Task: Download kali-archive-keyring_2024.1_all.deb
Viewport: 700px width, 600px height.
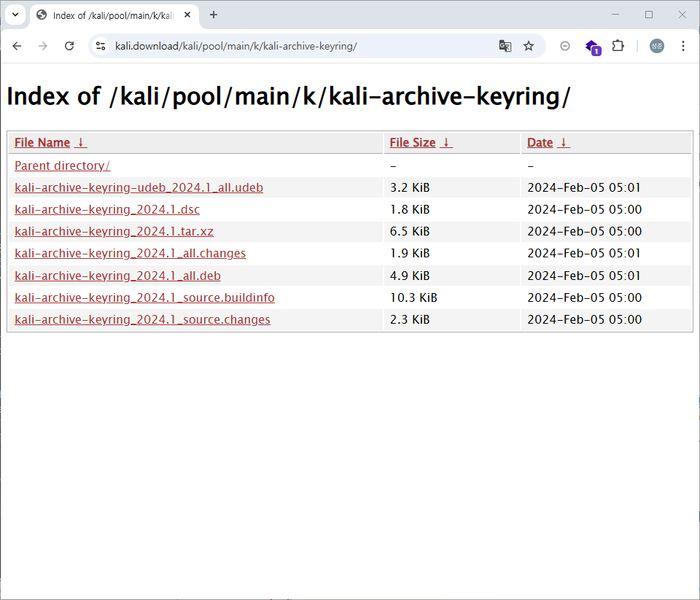Action: [x=117, y=276]
